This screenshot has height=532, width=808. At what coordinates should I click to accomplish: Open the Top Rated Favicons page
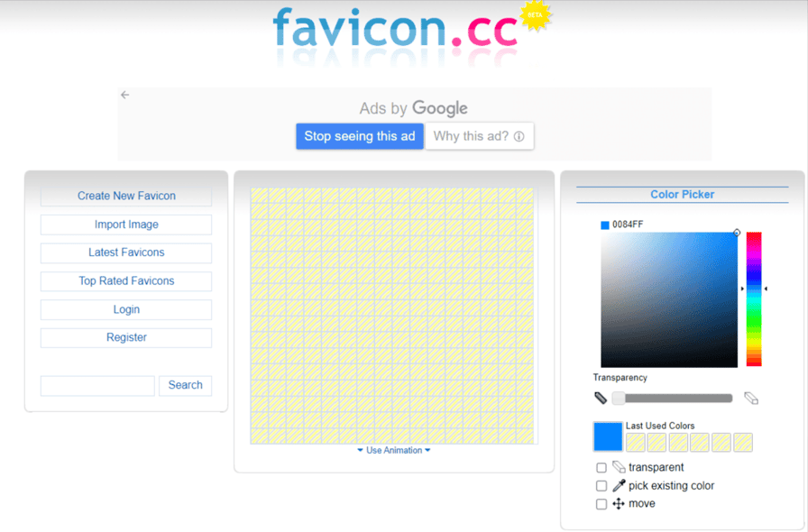click(125, 280)
